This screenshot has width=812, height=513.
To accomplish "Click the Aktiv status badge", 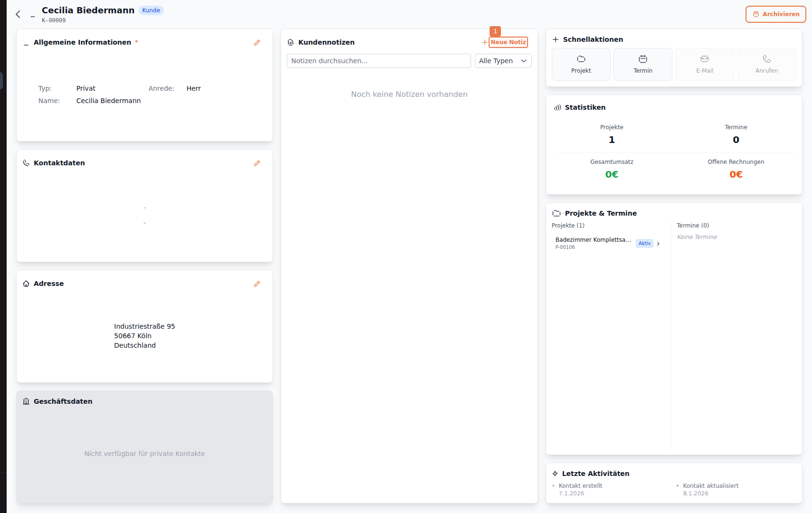I will click(x=644, y=244).
